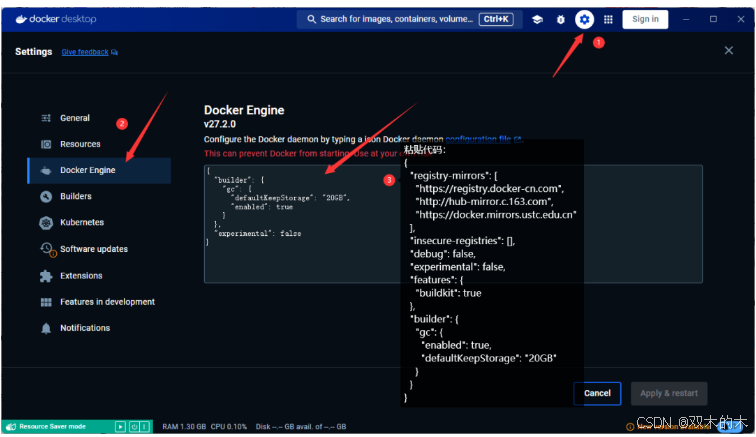This screenshot has height=437, width=756.
Task: Click the "experimental": false line in editor
Action: tap(259, 233)
